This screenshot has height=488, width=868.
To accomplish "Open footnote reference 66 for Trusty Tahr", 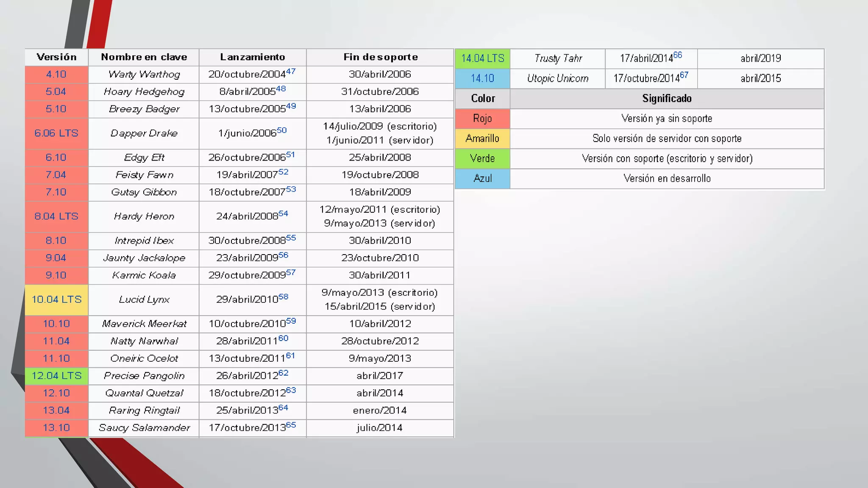I will click(x=677, y=55).
